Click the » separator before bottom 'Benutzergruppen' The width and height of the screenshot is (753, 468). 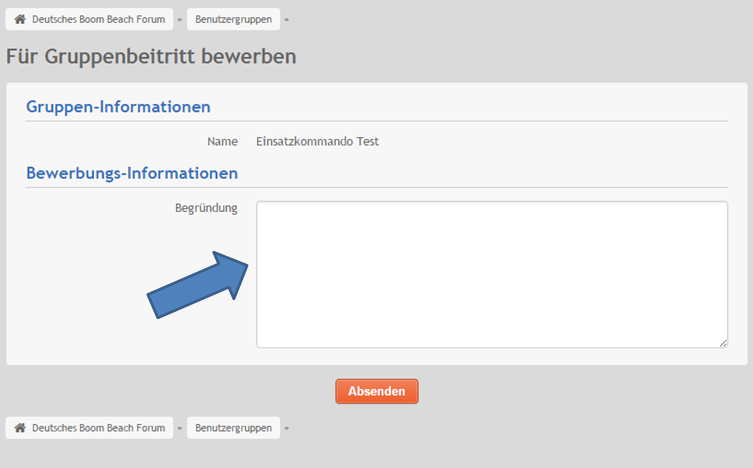(x=180, y=427)
